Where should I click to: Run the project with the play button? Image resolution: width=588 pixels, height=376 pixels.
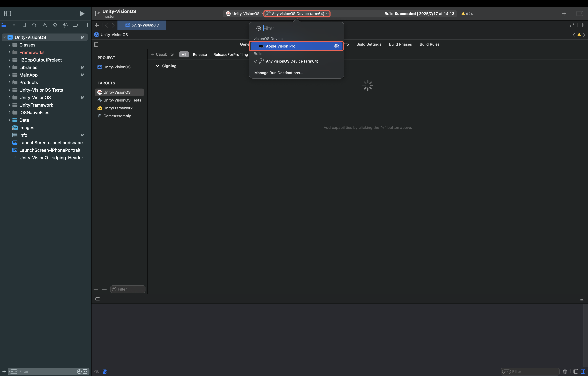[x=82, y=14]
